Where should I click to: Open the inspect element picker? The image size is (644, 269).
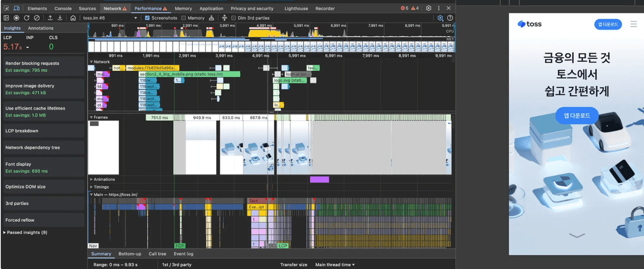[x=6, y=9]
